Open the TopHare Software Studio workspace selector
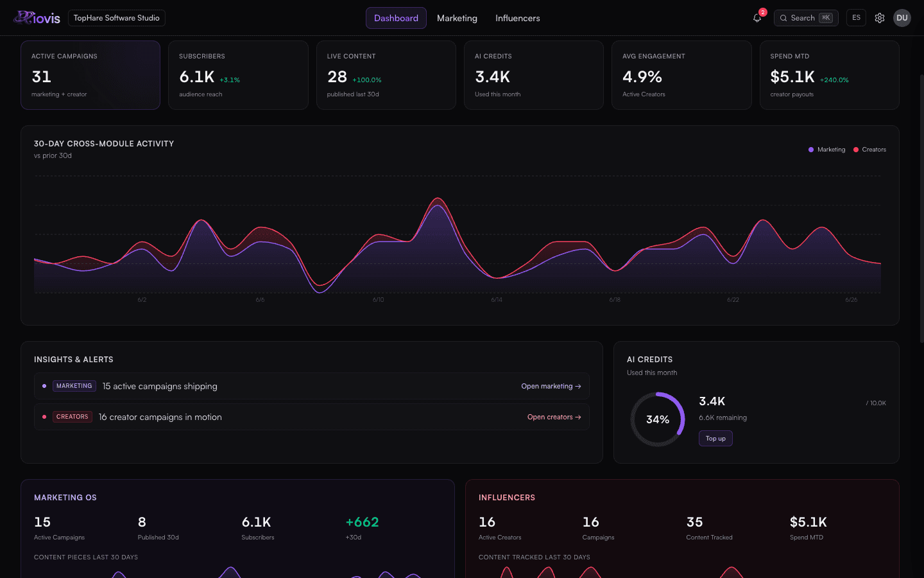Viewport: 924px width, 578px height. (117, 18)
